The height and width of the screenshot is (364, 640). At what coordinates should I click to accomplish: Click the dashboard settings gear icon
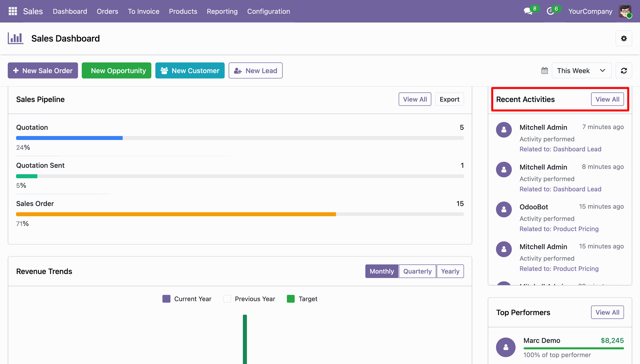tap(624, 38)
